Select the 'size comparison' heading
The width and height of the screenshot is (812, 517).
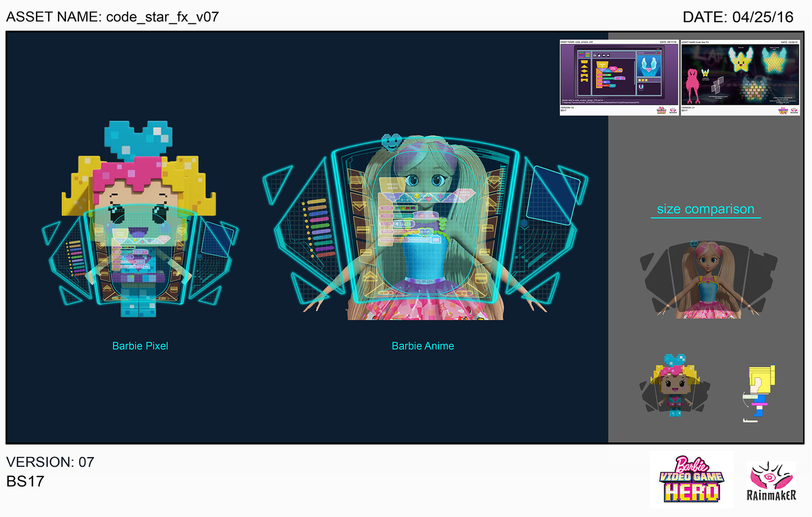705,209
